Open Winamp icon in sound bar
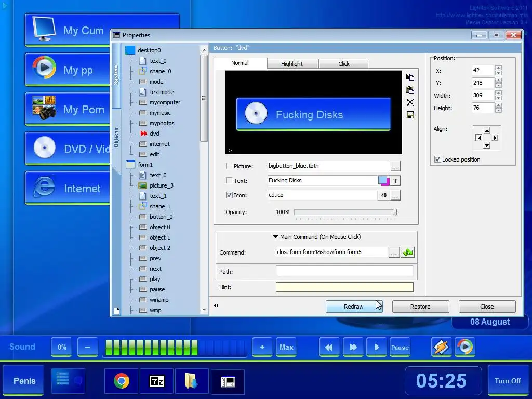 (441, 347)
